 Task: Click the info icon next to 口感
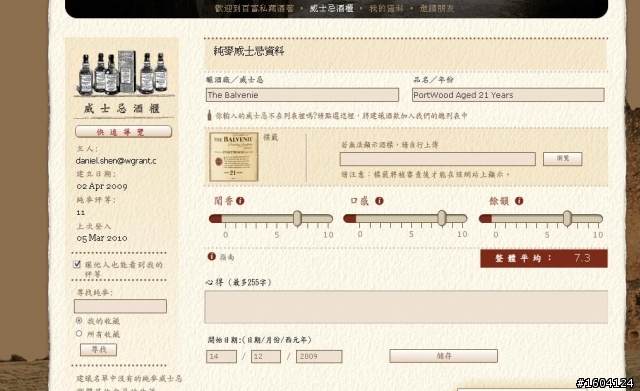click(379, 201)
